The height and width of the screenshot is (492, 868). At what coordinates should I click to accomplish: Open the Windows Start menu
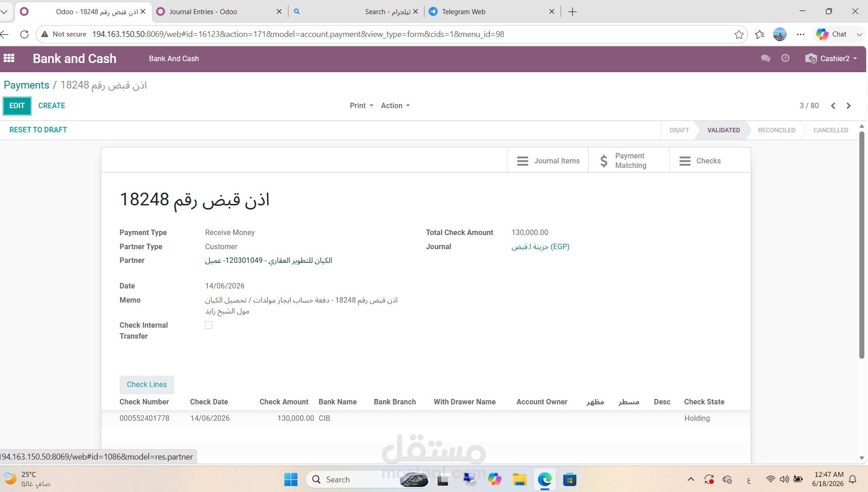[x=291, y=480]
